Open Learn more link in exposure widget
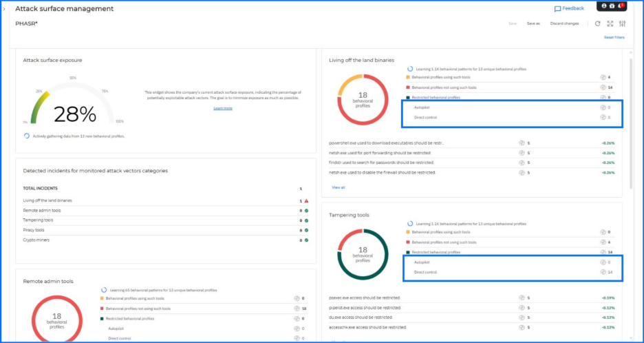 (222, 108)
